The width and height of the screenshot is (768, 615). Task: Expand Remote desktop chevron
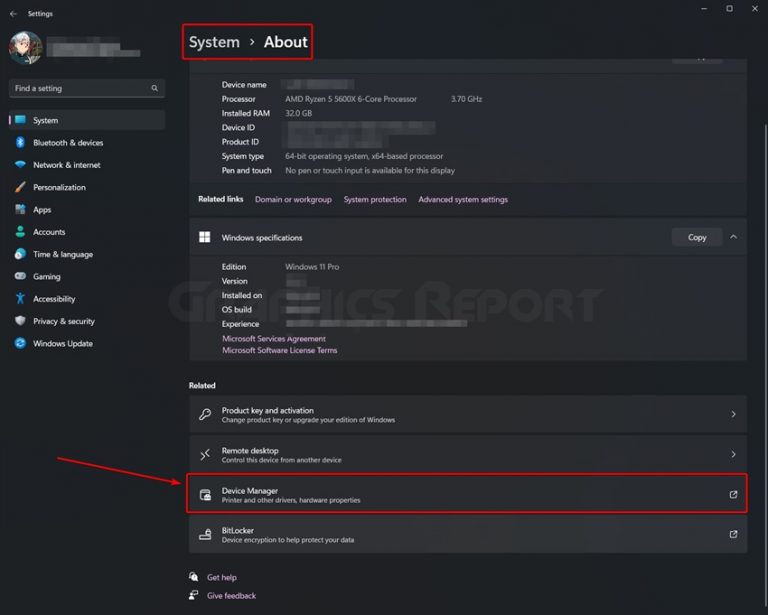(x=733, y=454)
